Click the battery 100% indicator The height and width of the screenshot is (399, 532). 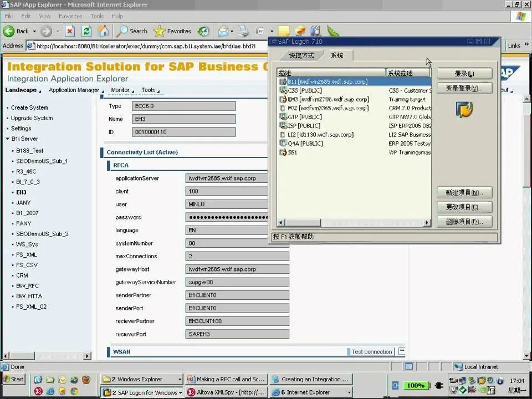click(x=416, y=386)
